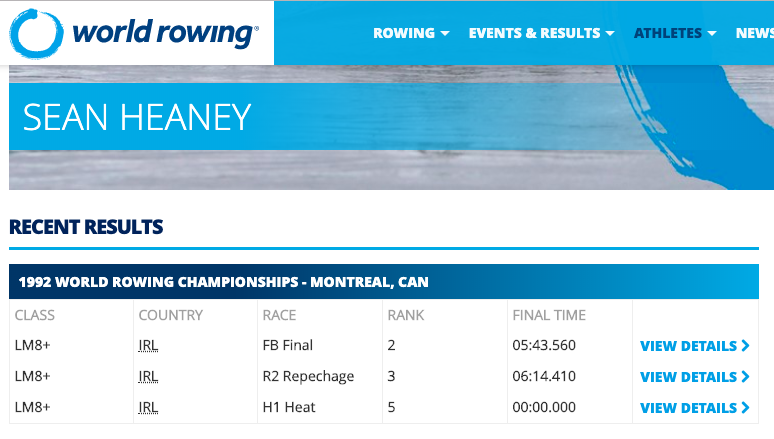Expand Events & Results dropdown arrow
This screenshot has width=774, height=439.
tap(610, 34)
